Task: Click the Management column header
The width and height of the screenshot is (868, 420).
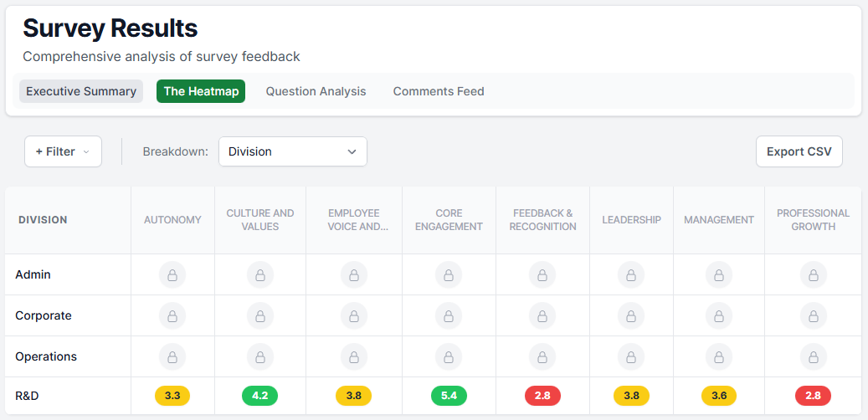Action: point(718,220)
